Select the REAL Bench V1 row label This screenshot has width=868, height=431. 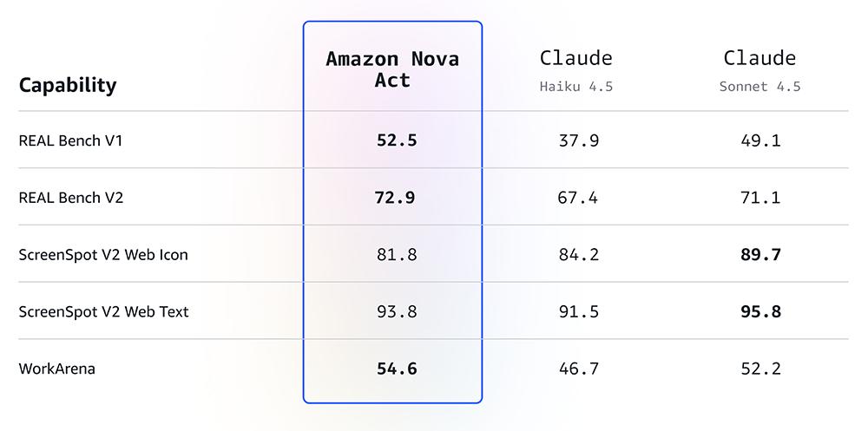pyautogui.click(x=70, y=140)
